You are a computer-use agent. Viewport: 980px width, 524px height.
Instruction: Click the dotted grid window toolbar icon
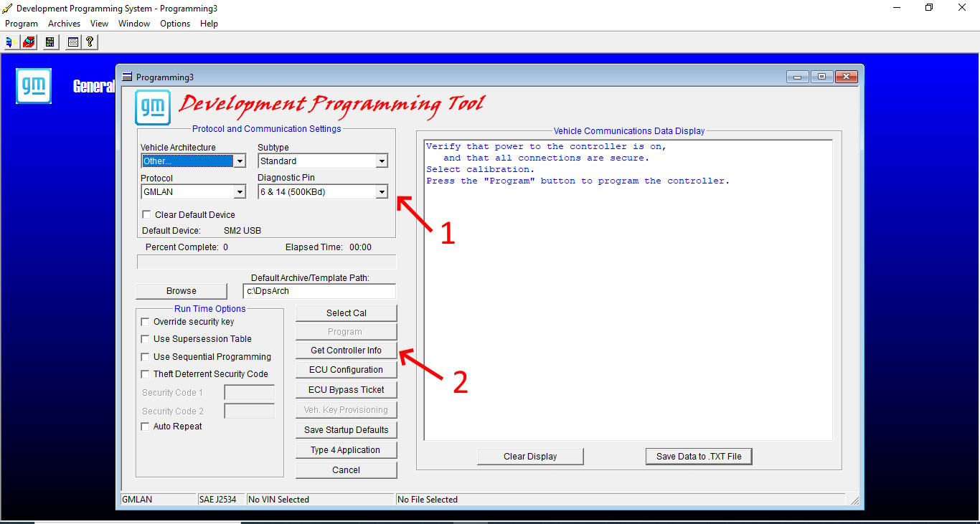pos(72,42)
